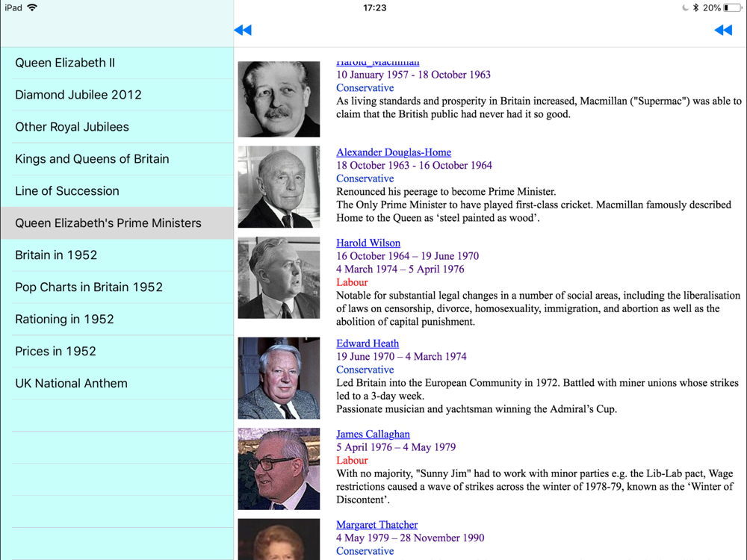Tap the dates 18 October 1963 - 16 October 1964
This screenshot has height=560, width=747.
pyautogui.click(x=414, y=165)
